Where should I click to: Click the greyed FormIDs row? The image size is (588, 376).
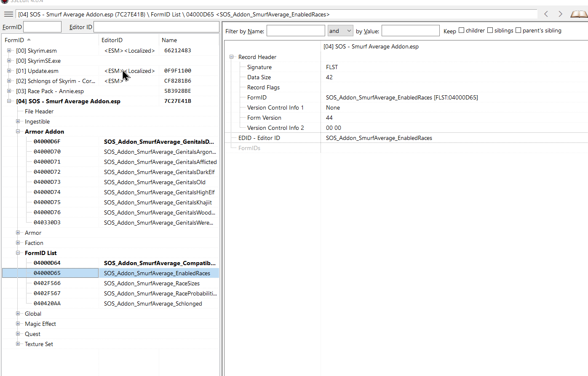pos(406,148)
